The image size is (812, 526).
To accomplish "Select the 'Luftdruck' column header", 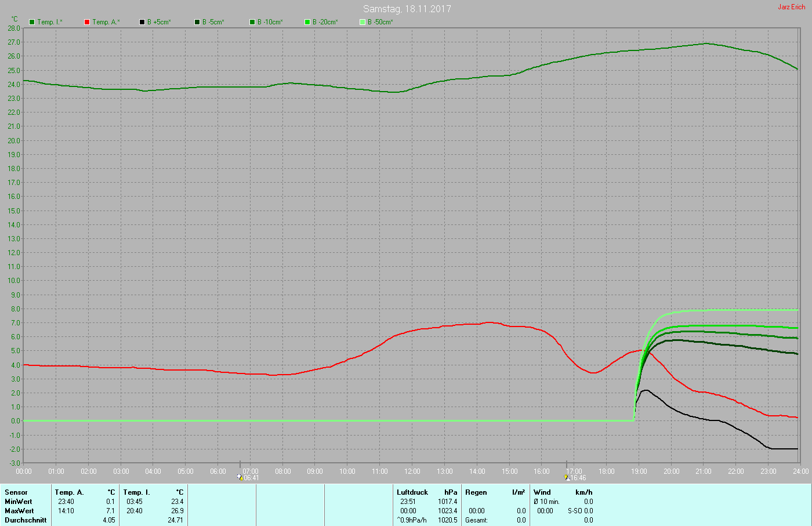I will (412, 492).
